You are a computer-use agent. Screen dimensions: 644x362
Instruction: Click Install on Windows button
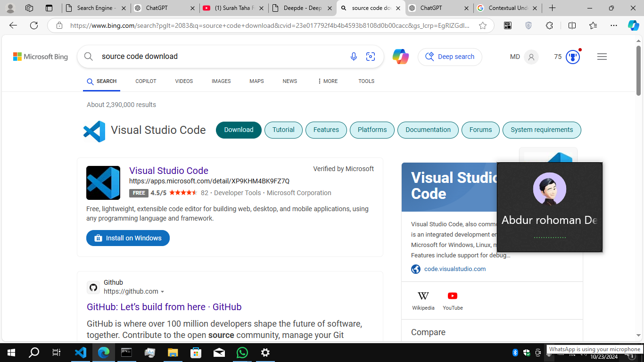(128, 238)
